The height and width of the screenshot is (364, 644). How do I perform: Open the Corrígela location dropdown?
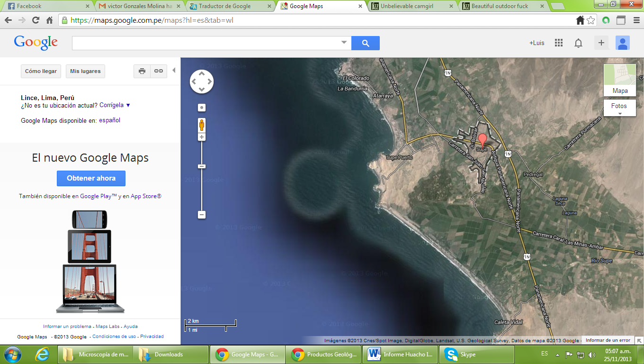pyautogui.click(x=115, y=105)
